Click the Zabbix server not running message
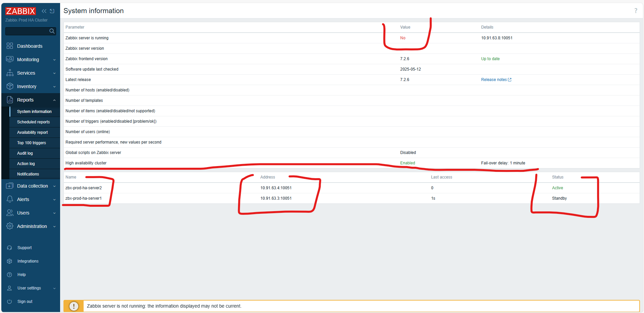 [x=164, y=306]
